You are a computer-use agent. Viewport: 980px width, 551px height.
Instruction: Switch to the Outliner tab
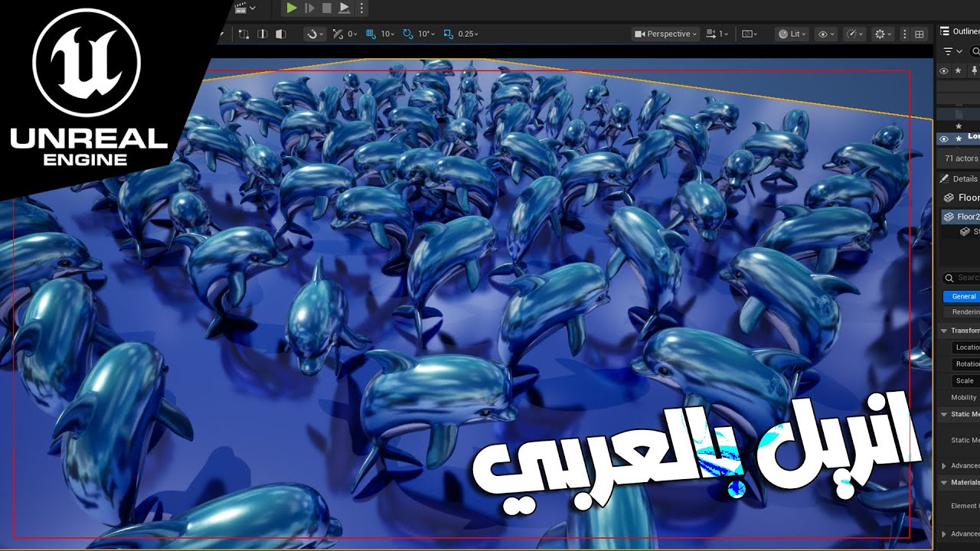tap(960, 31)
